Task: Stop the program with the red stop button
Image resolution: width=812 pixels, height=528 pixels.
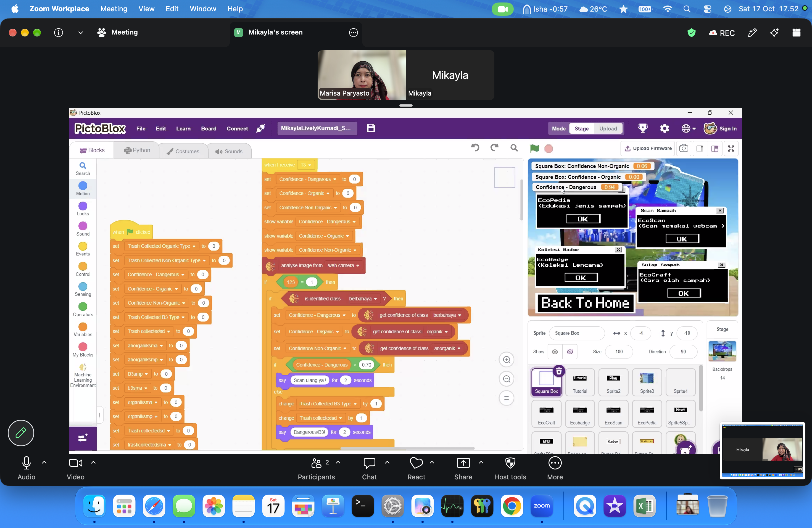Action: (549, 148)
